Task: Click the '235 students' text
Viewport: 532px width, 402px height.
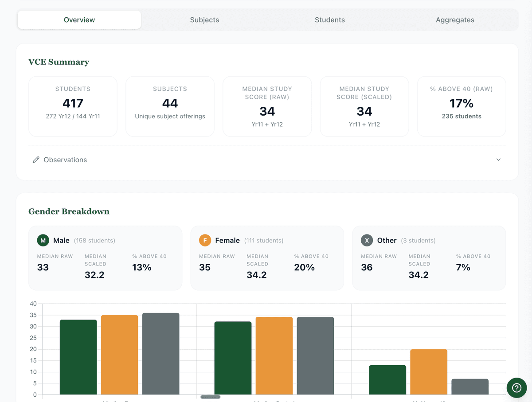Action: 462,117
